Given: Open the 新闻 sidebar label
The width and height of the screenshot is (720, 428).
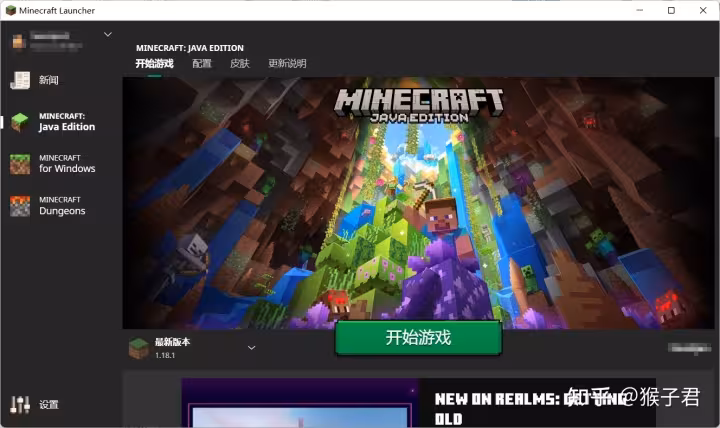Looking at the screenshot, I should 49,80.
